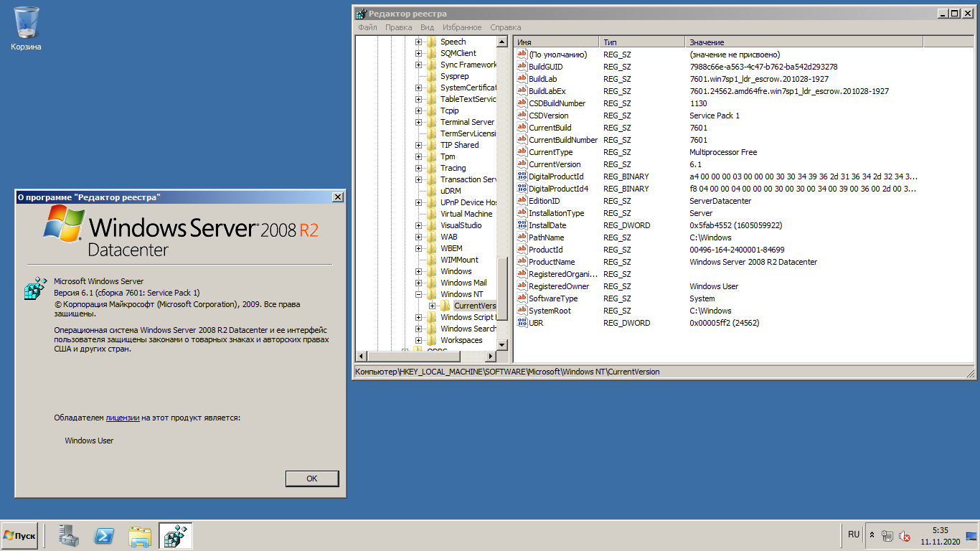Viewport: 980px width, 551px height.
Task: Open the Избранное menu
Action: (x=463, y=27)
